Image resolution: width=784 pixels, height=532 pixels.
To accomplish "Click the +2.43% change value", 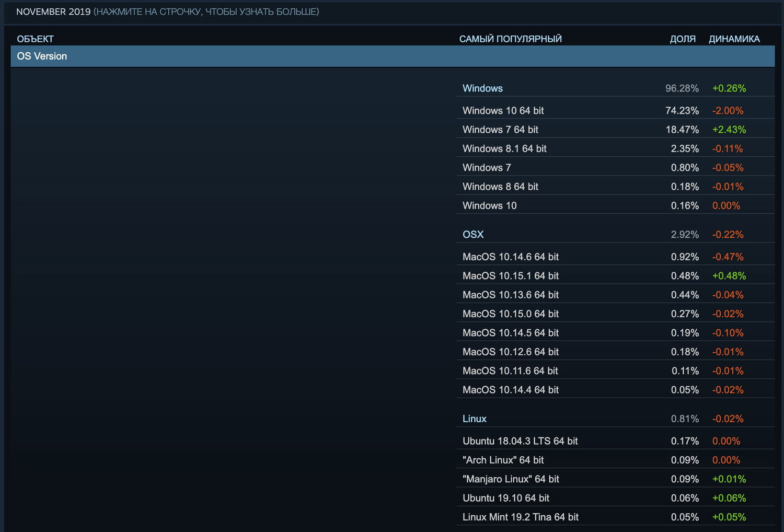I will 729,130.
